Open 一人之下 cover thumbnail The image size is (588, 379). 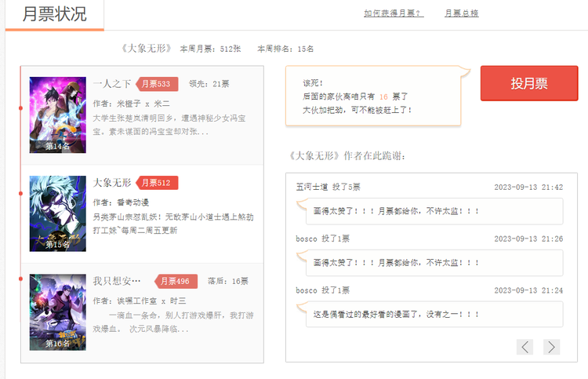pos(57,115)
